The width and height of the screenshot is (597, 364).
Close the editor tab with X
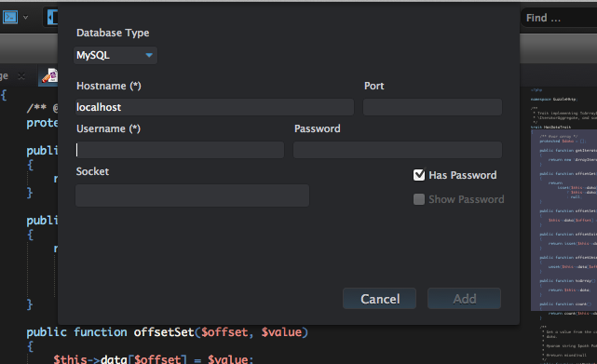(21, 76)
